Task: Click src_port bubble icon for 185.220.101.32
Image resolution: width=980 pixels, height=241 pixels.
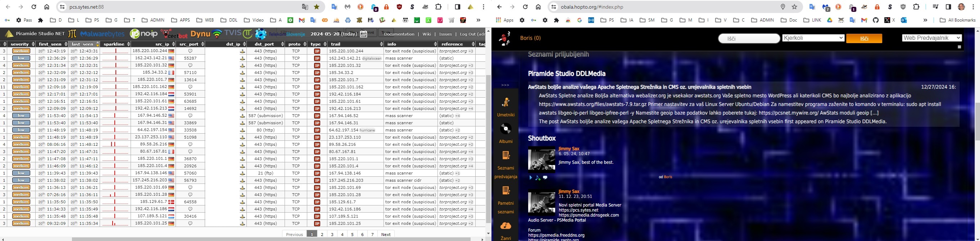Action: [190, 66]
